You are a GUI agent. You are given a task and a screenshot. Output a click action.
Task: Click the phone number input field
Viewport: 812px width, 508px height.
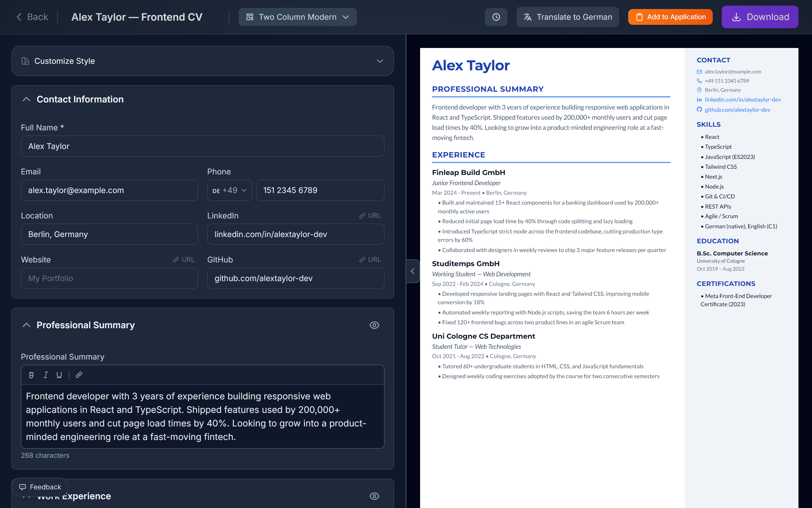[320, 190]
